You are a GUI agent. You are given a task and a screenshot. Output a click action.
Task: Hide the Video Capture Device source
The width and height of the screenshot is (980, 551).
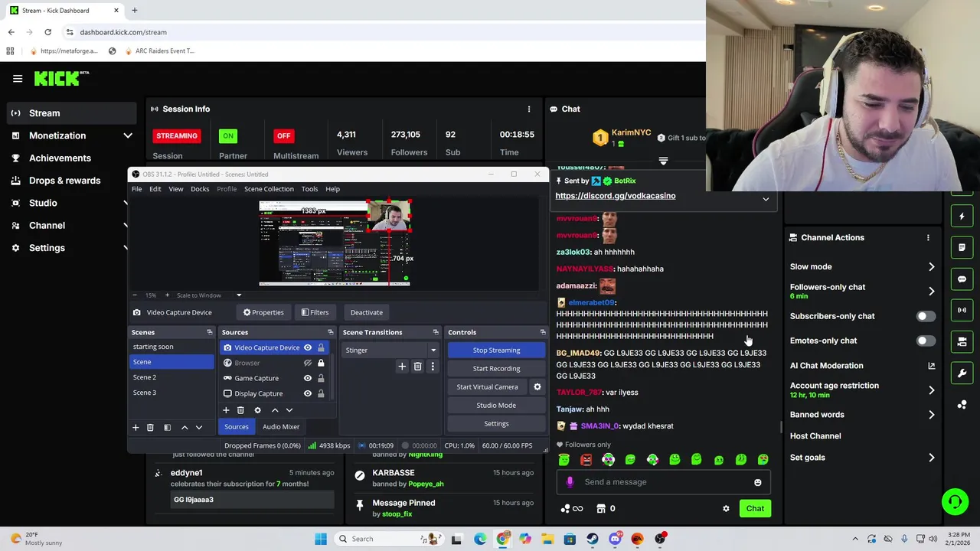pyautogui.click(x=308, y=347)
